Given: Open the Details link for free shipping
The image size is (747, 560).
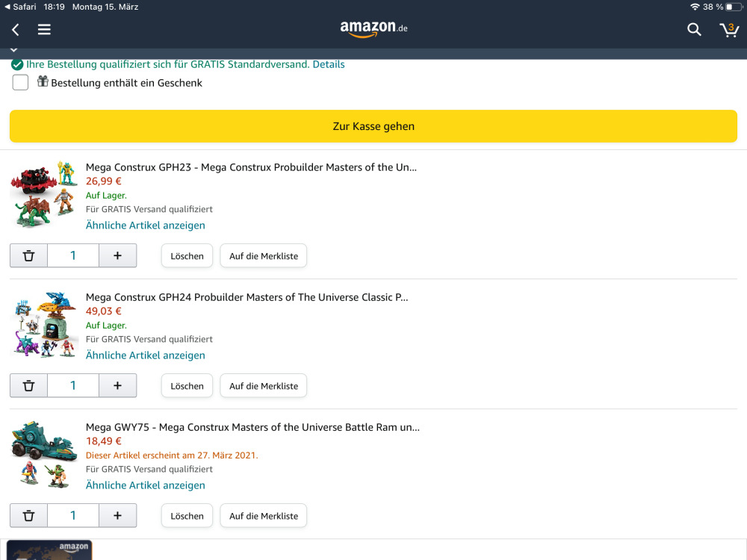Looking at the screenshot, I should click(x=328, y=64).
